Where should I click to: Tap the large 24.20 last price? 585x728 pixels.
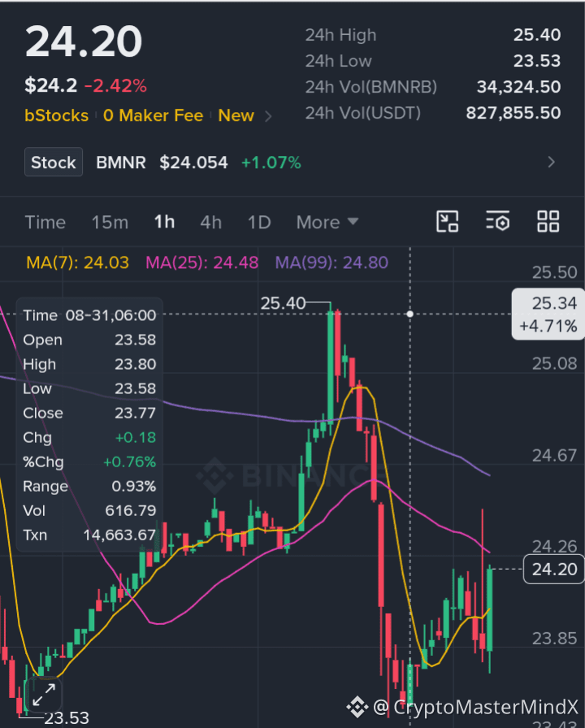(x=84, y=41)
